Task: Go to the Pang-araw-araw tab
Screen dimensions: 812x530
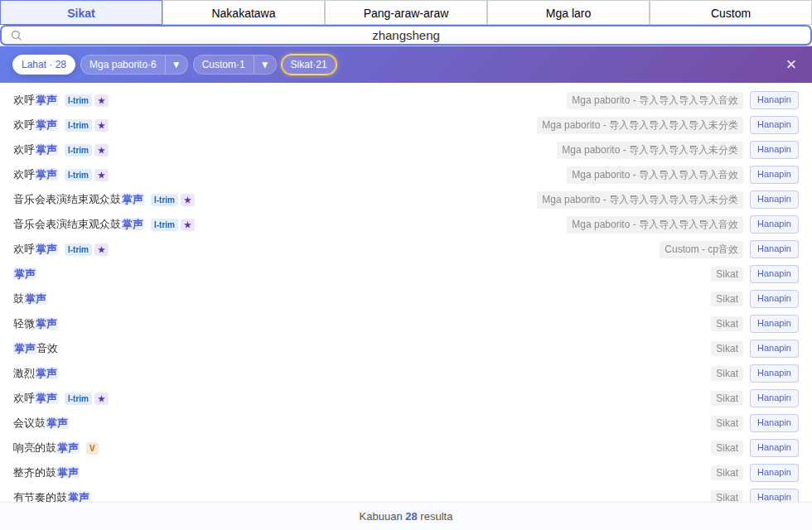Action: (406, 13)
